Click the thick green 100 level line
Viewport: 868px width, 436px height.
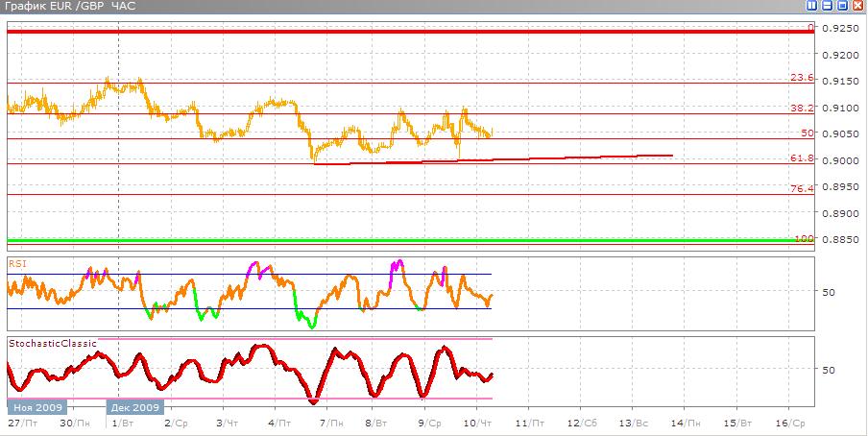[384, 240]
